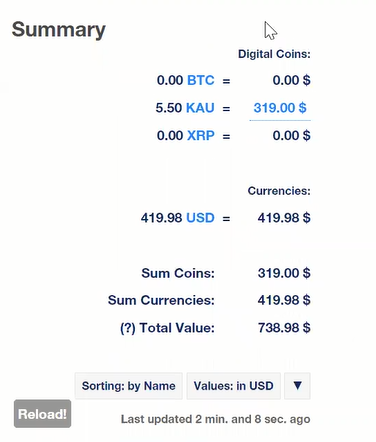Click the Sum Currencies 419.98 $ value
This screenshot has height=442, width=376.
284,300
